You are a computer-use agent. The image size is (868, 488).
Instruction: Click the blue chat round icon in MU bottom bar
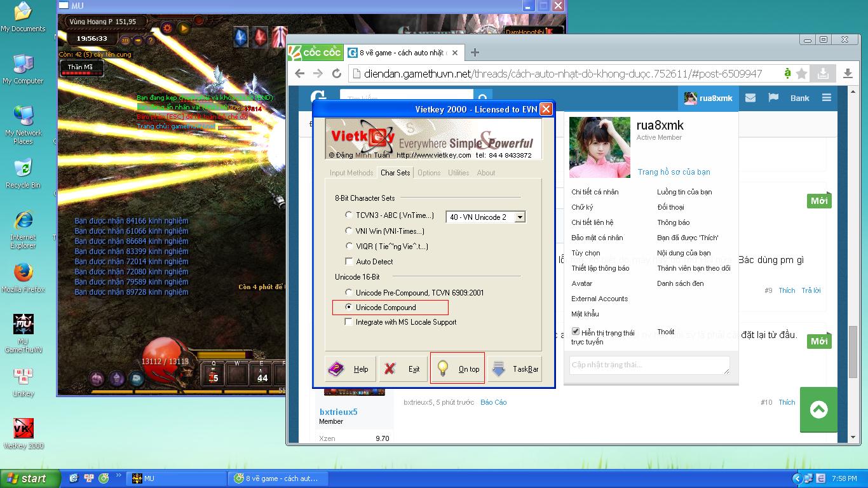tap(137, 379)
